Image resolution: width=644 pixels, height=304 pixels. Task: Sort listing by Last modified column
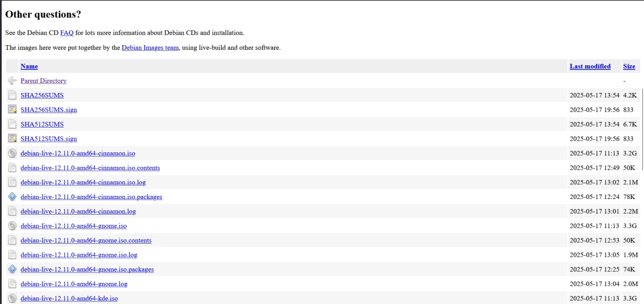pos(590,66)
